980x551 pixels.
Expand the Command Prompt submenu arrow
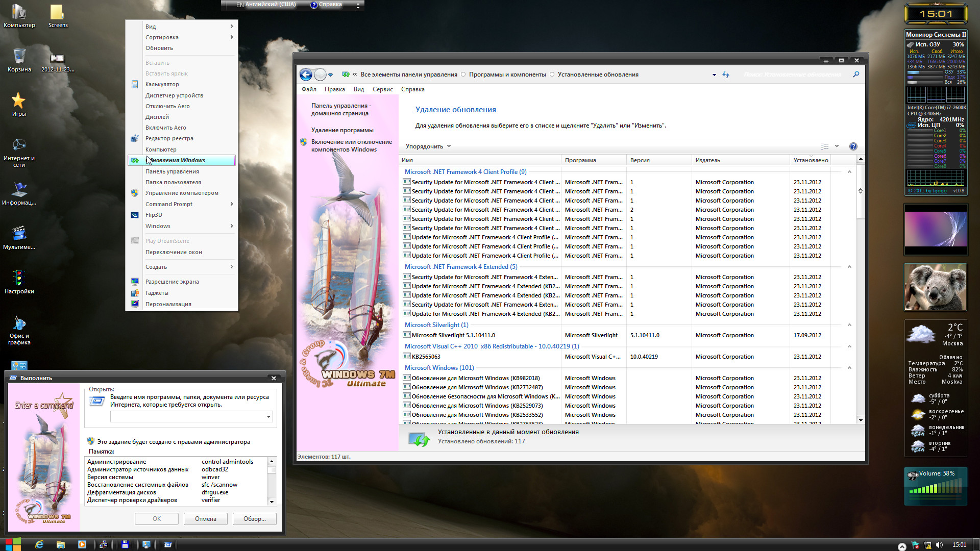(x=232, y=204)
